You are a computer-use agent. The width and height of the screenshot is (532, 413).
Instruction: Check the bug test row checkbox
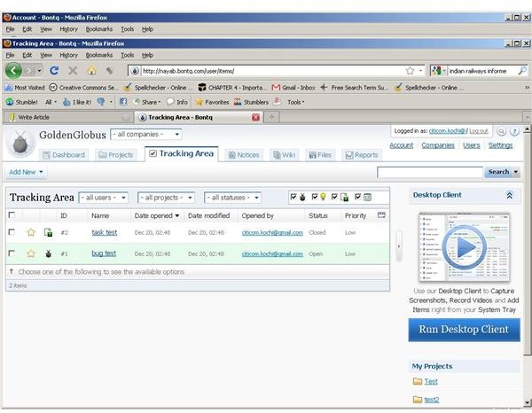12,253
